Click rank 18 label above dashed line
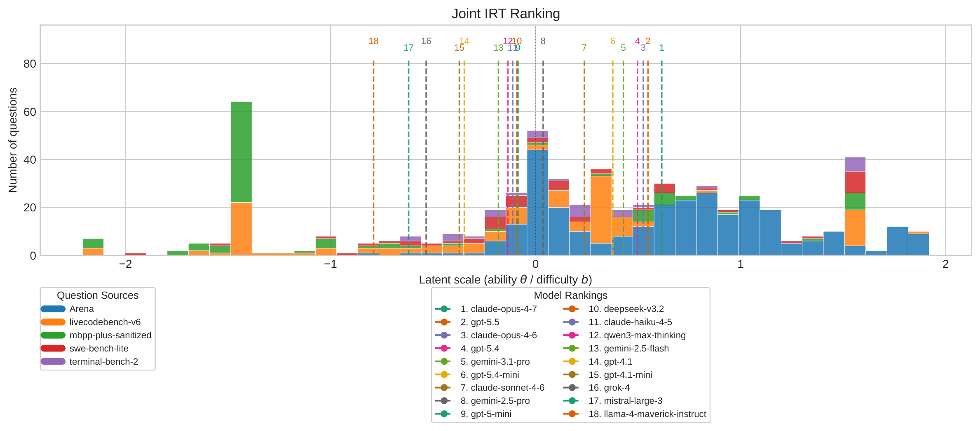 [373, 41]
